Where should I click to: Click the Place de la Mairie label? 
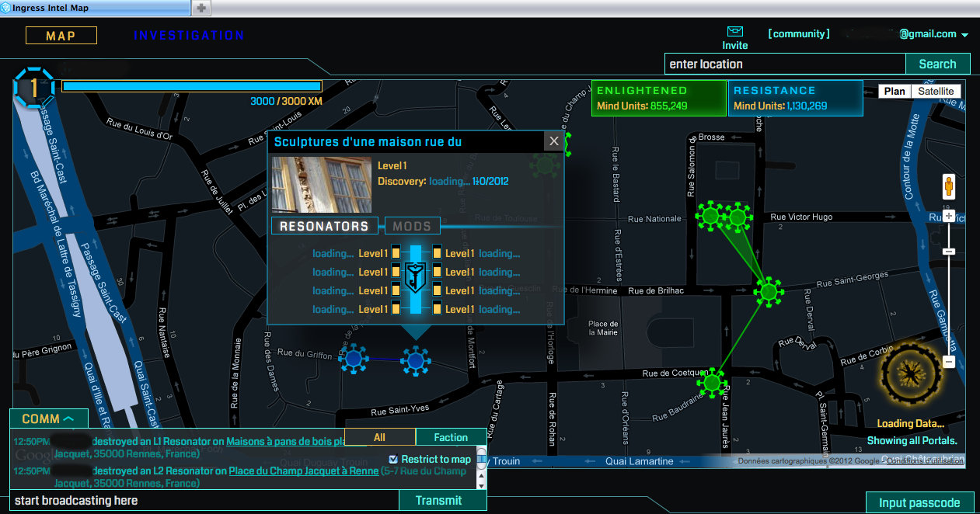pos(603,328)
